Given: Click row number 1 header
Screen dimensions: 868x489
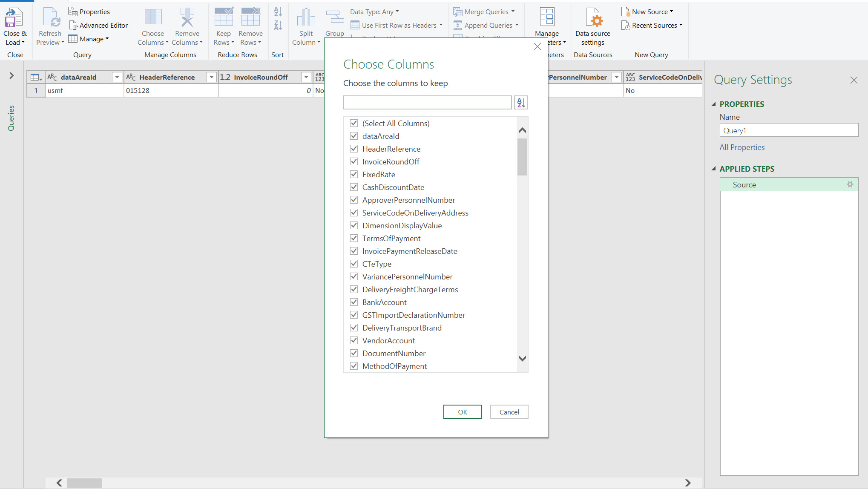Looking at the screenshot, I should tap(36, 90).
